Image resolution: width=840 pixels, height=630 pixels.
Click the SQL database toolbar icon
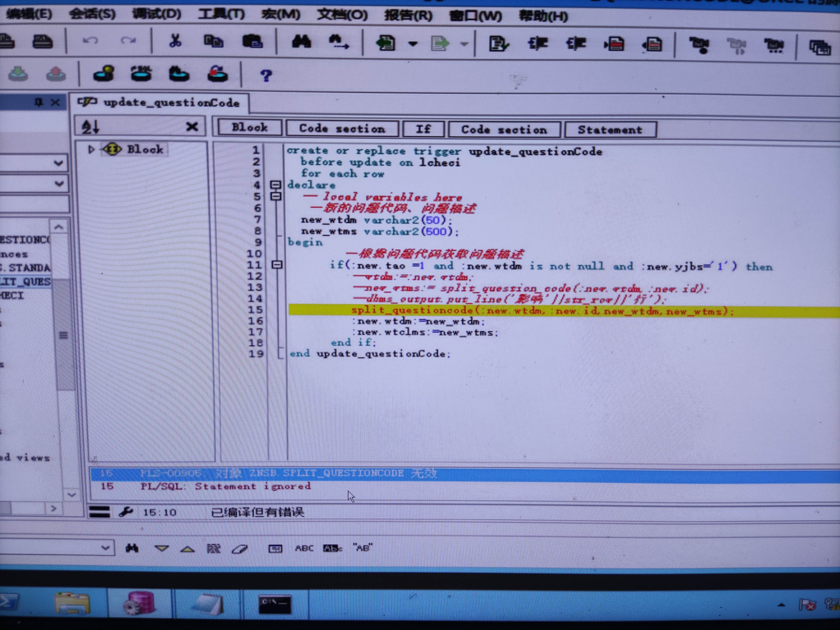click(x=141, y=74)
